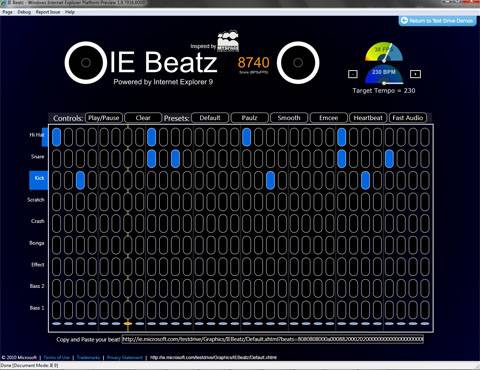480x370 pixels.
Task: Click the Play/Pause control button
Action: pyautogui.click(x=104, y=118)
